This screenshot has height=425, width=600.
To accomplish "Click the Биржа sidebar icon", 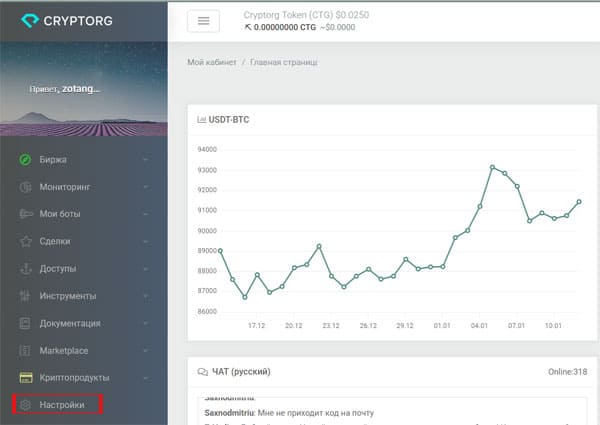I will point(25,159).
